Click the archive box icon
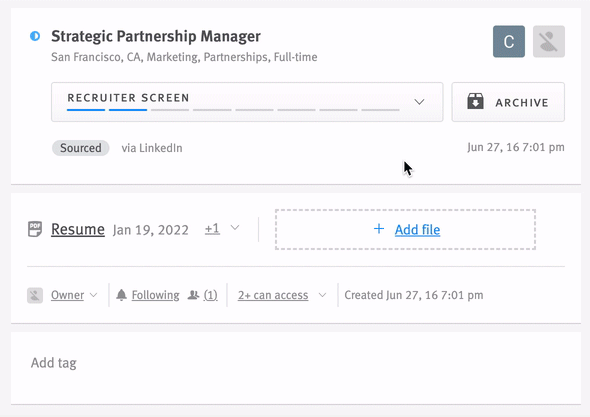 [475, 102]
